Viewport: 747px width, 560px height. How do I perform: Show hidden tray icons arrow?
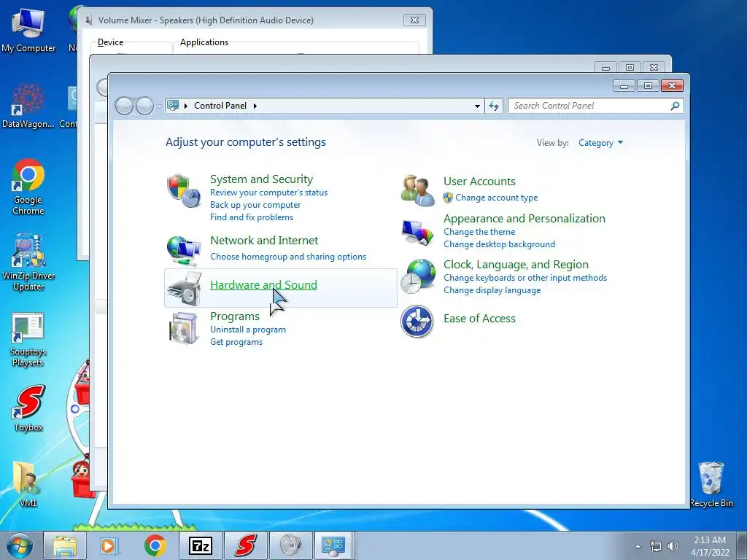pyautogui.click(x=638, y=546)
